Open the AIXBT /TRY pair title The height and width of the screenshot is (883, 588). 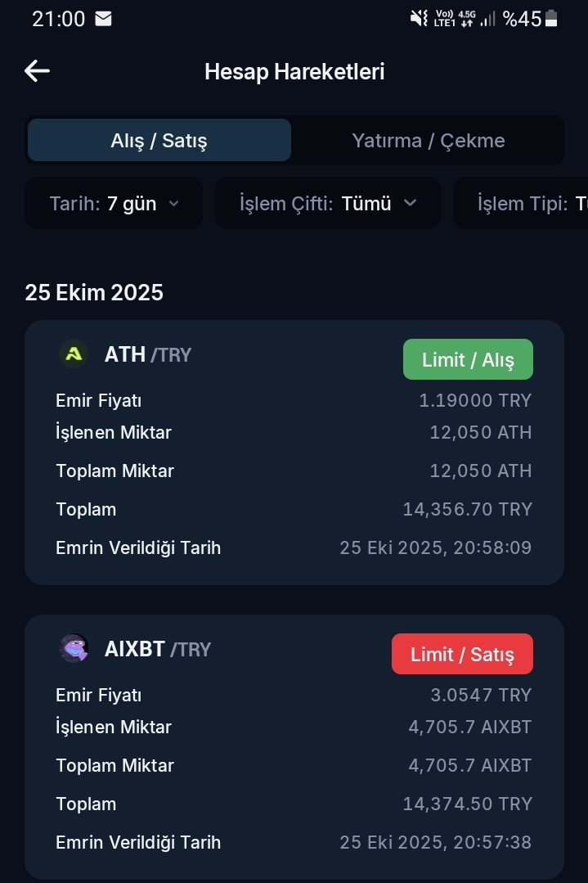pyautogui.click(x=158, y=649)
